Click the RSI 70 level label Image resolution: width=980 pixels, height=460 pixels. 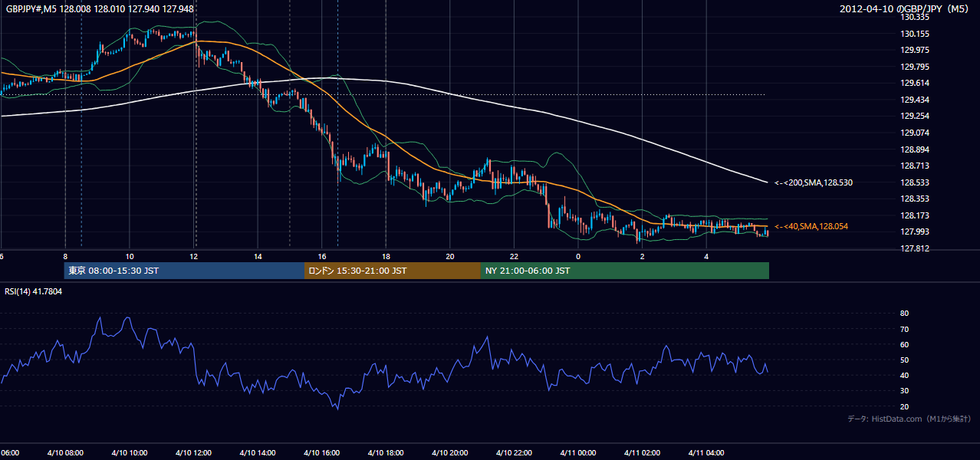(905, 329)
